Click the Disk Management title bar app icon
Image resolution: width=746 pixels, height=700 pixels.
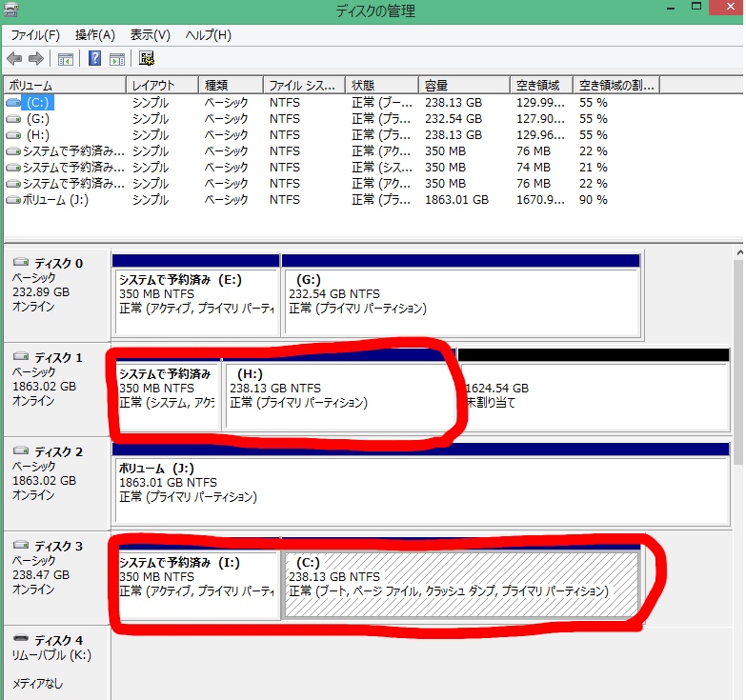click(11, 10)
